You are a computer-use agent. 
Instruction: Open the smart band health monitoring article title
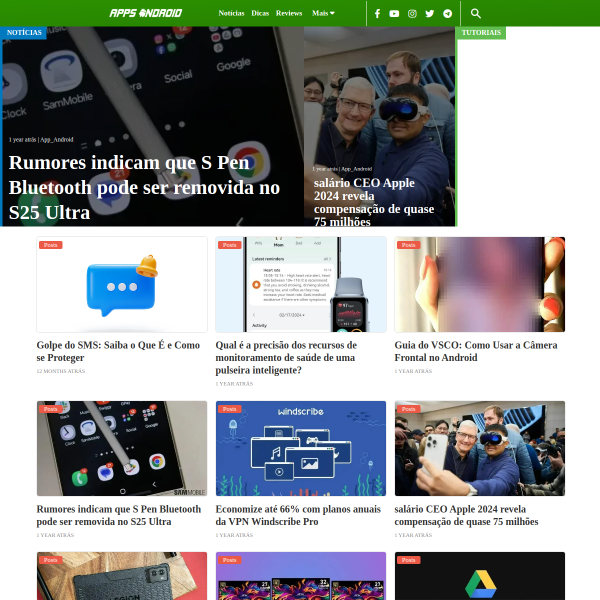286,357
